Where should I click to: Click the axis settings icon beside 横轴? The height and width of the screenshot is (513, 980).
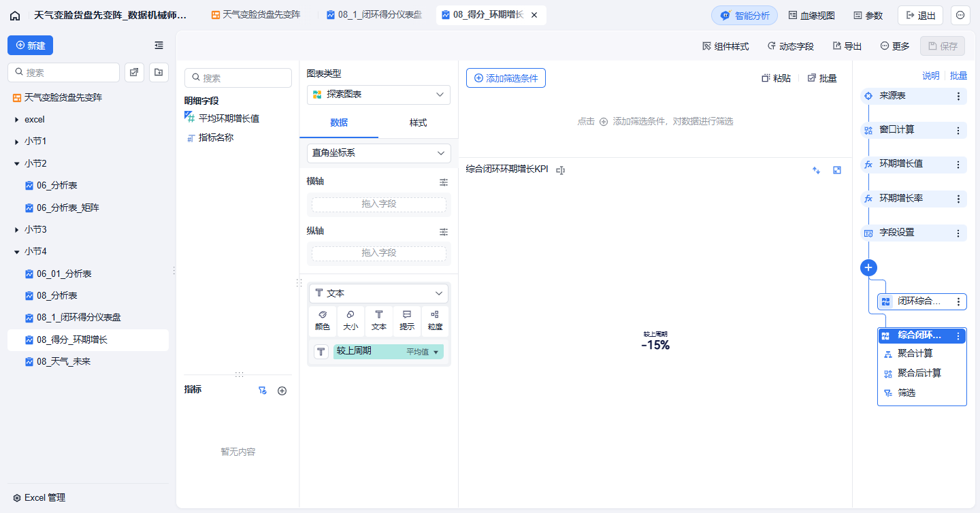click(444, 182)
